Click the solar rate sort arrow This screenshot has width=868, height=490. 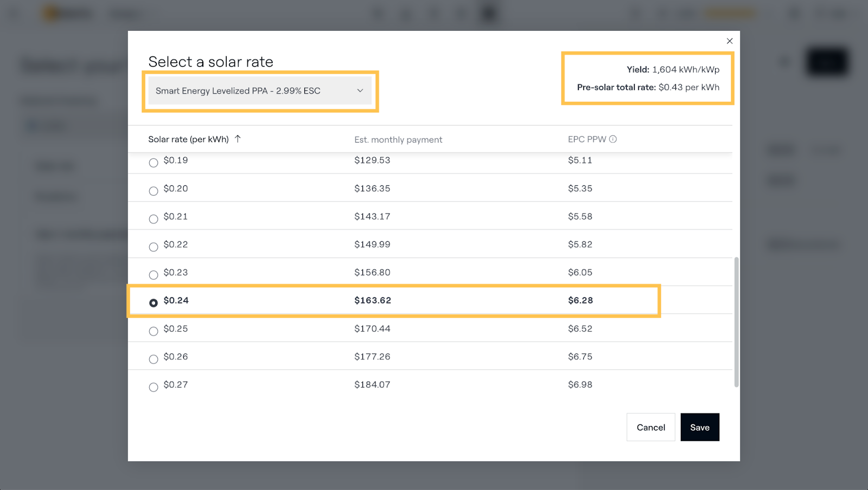pos(238,139)
